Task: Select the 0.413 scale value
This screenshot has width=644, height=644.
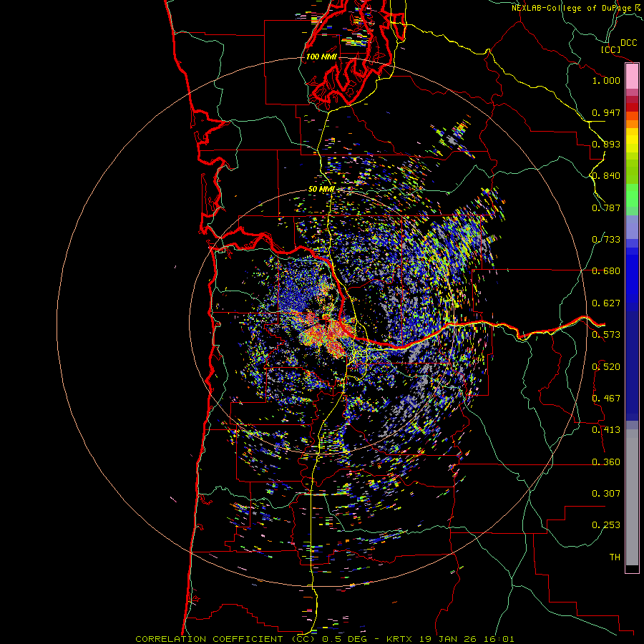Action: (x=606, y=430)
